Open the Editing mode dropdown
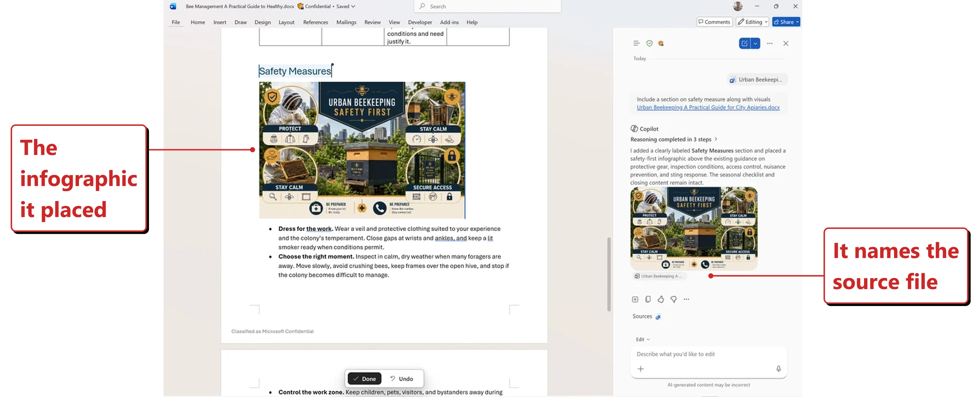 pyautogui.click(x=752, y=22)
